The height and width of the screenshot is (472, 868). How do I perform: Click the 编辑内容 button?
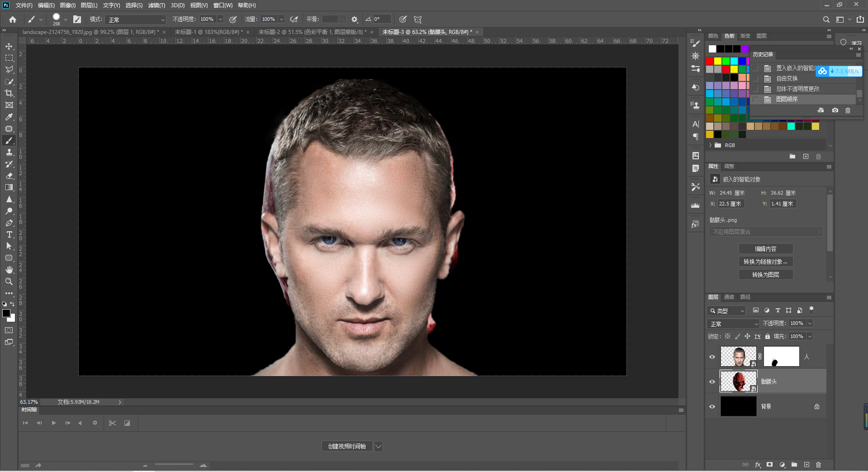click(x=766, y=249)
